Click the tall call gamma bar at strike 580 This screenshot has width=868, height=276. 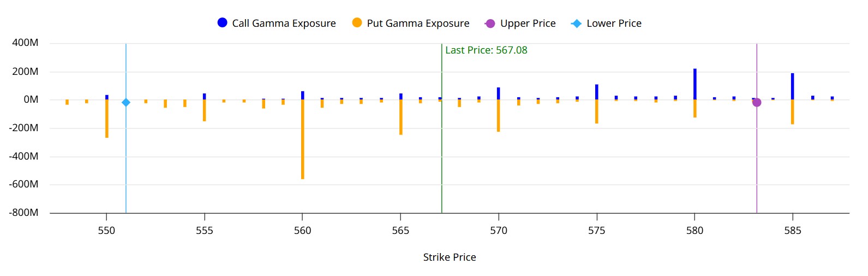(695, 84)
